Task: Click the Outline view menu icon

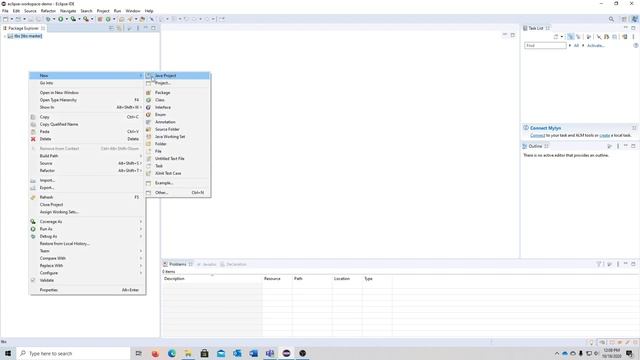Action: click(618, 146)
